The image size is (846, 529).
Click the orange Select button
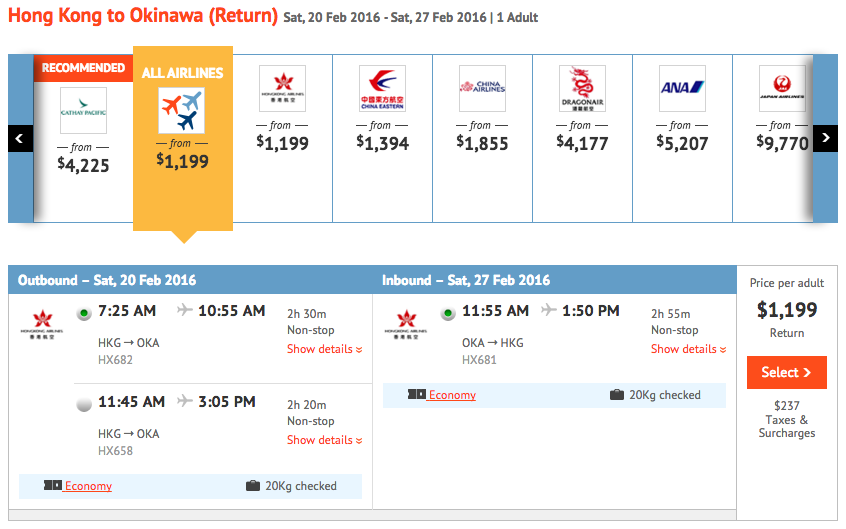787,372
